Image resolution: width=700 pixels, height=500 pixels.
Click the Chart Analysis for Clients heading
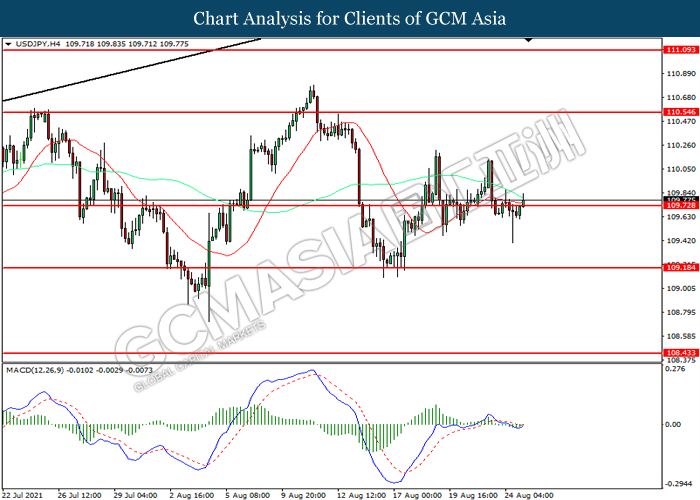(350, 18)
